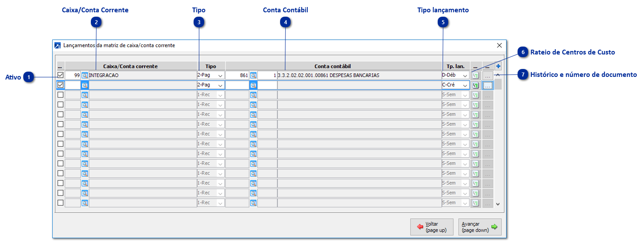Open conta contábil search icon in C-Cré row
644x243 pixels.
(x=253, y=85)
